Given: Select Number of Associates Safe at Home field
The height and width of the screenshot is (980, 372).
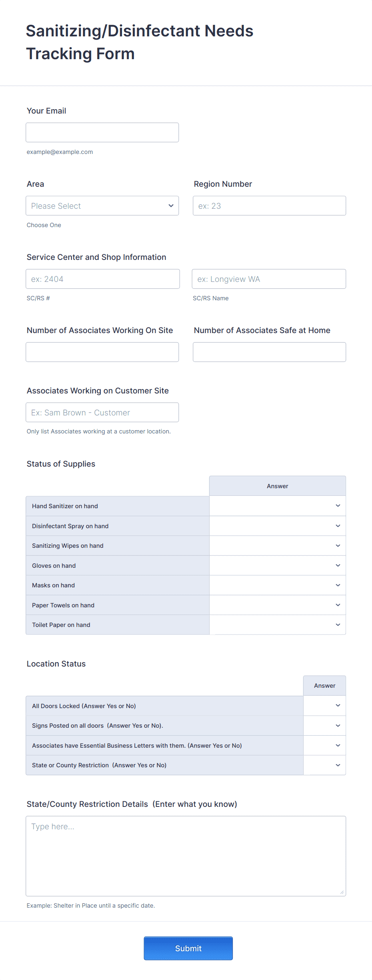Looking at the screenshot, I should coord(269,352).
